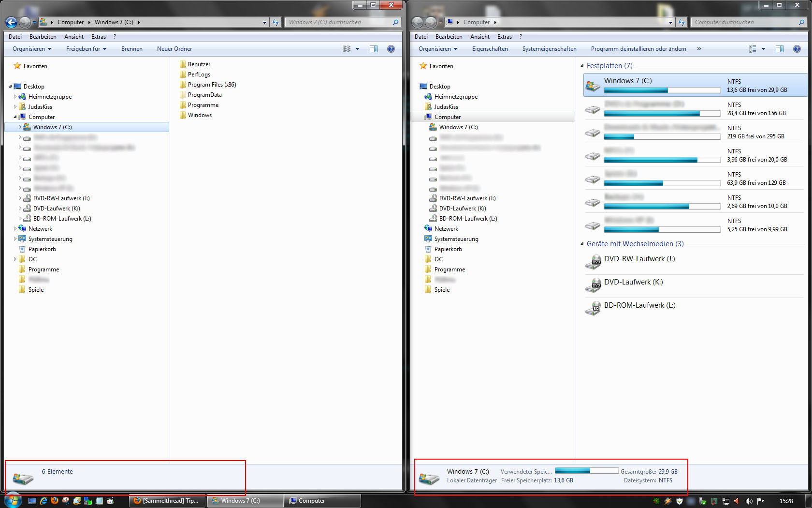
Task: Click Eigenschaften in the right window toolbar
Action: (x=490, y=49)
